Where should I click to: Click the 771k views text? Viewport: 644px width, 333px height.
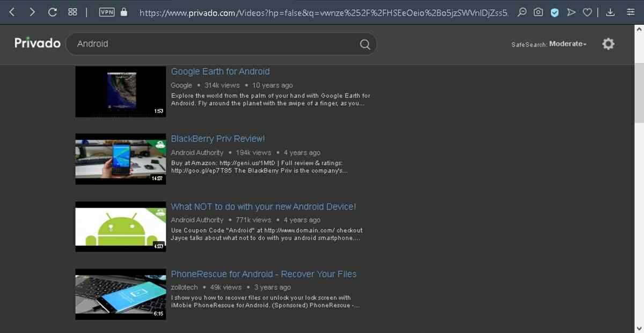point(253,220)
